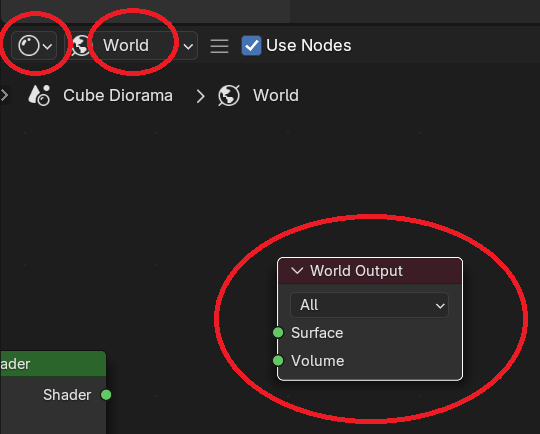This screenshot has width=540, height=434.
Task: Click the Cube Diorama scene icon
Action: [39, 95]
